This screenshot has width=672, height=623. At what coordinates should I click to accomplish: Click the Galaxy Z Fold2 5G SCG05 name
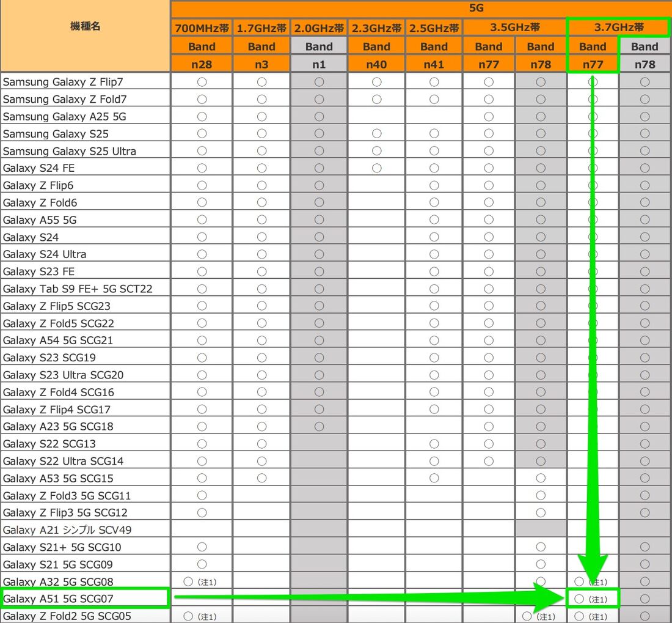coord(67,616)
